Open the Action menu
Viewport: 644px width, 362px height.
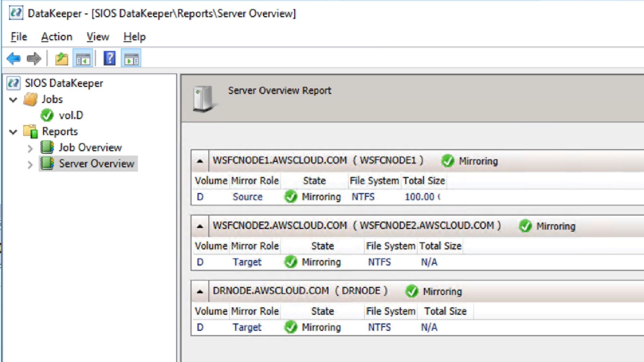pos(57,37)
